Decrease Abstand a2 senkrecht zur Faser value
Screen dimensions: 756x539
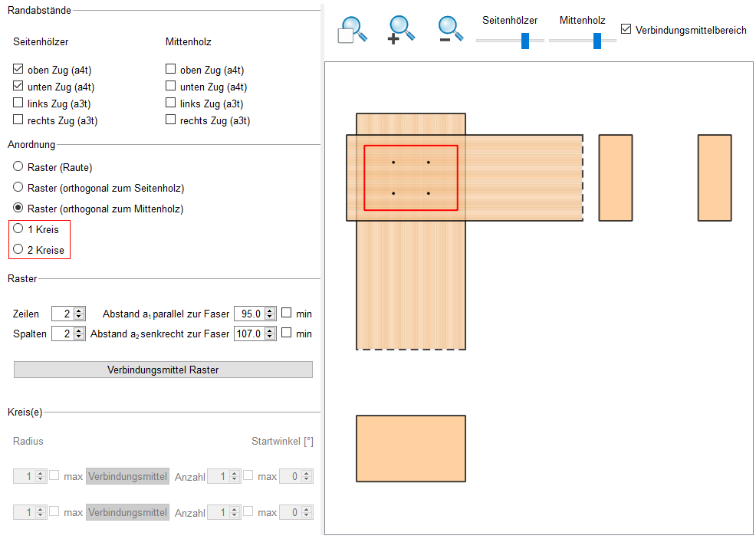270,337
